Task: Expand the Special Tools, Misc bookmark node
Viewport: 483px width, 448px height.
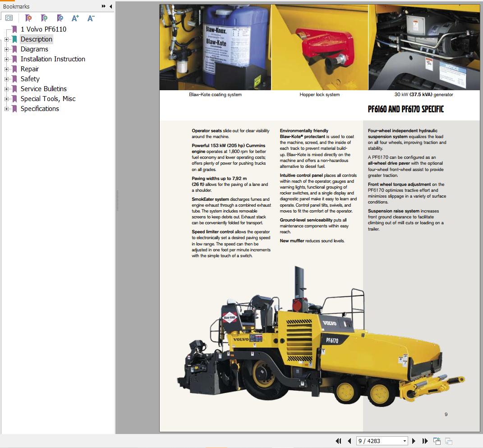Action: click(6, 99)
